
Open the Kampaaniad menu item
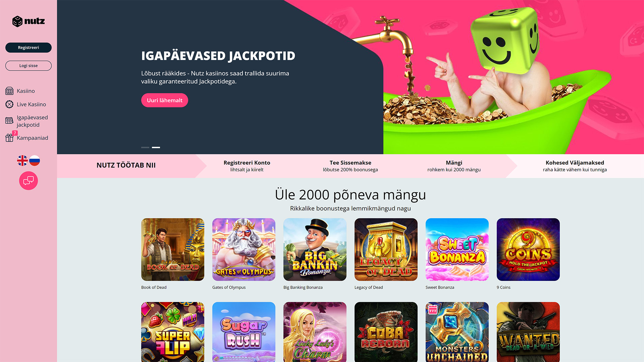(x=32, y=138)
